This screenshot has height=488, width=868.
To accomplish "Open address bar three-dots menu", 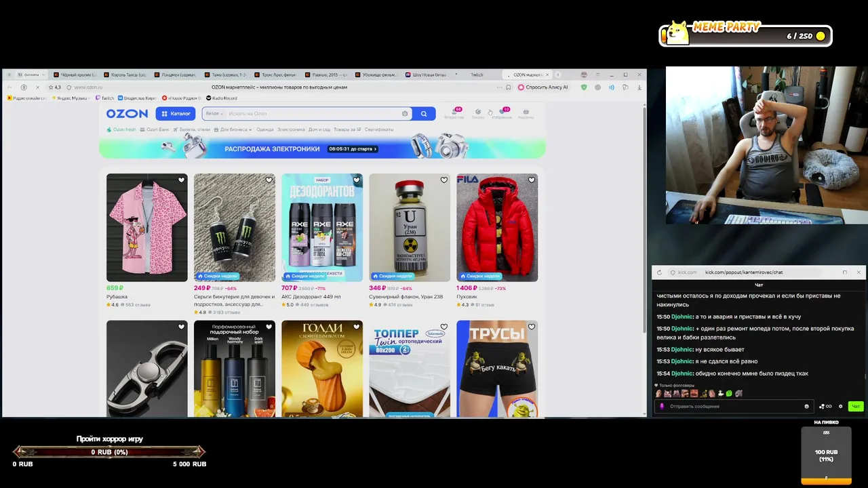I will (498, 87).
